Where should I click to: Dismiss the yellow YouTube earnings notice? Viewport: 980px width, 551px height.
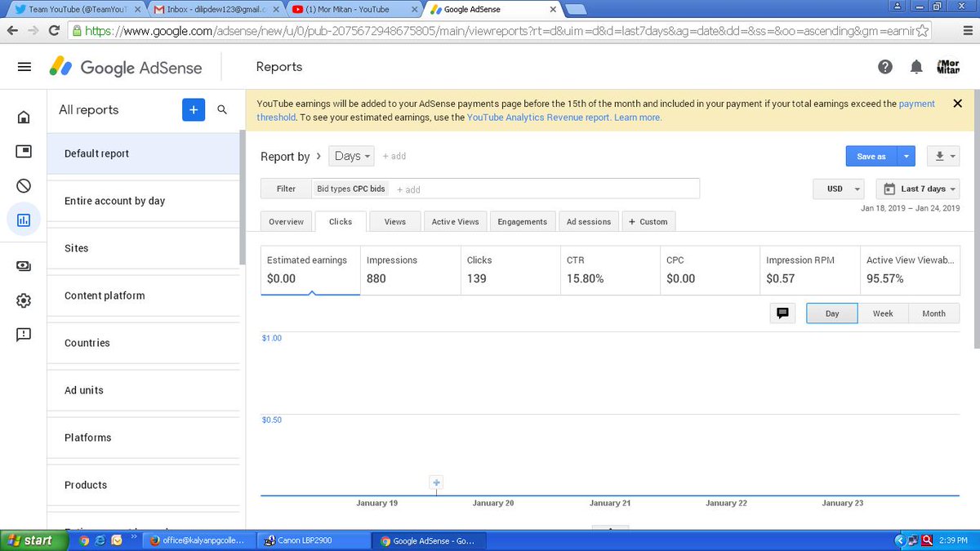tap(957, 104)
